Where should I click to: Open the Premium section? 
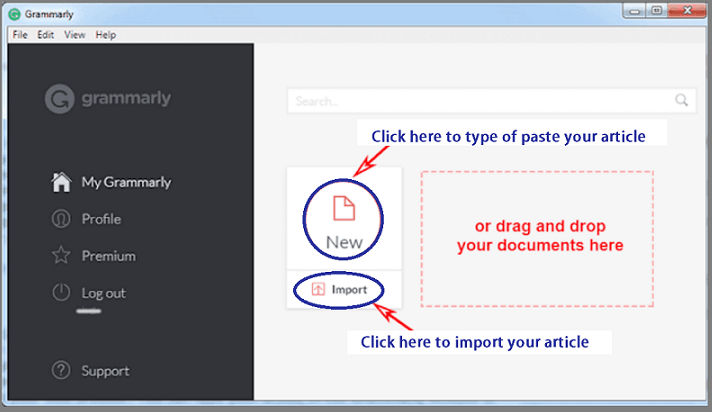click(x=109, y=256)
